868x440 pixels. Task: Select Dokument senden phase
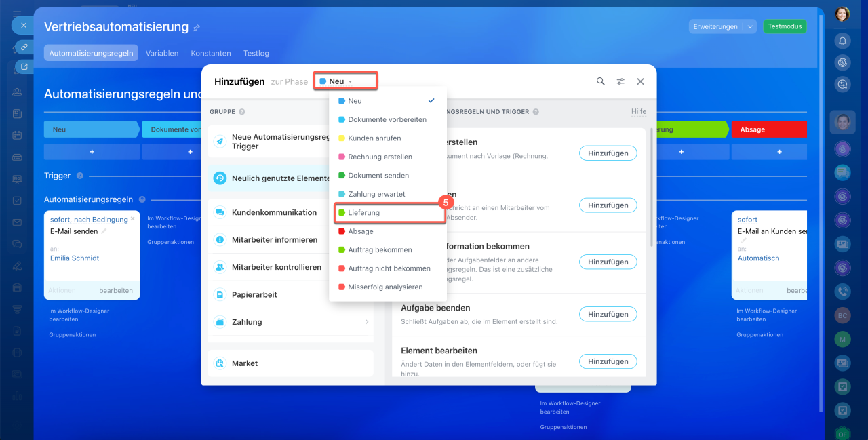click(388, 176)
